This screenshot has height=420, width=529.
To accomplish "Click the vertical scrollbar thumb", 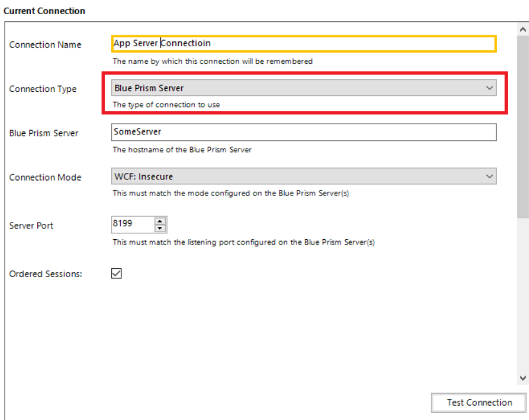I will pos(522,129).
